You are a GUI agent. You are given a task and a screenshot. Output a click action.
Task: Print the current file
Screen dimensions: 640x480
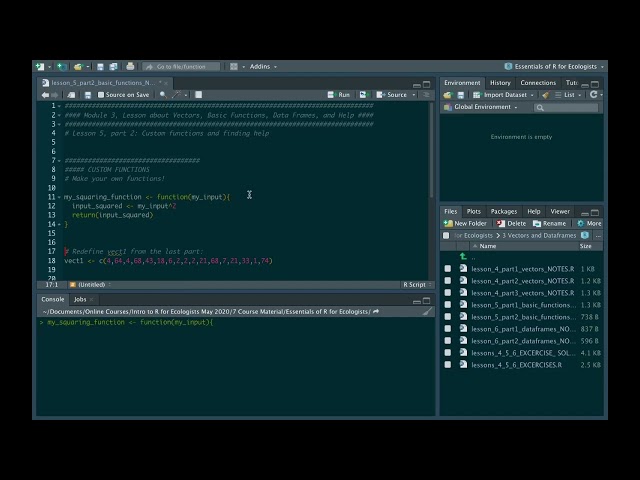130,66
